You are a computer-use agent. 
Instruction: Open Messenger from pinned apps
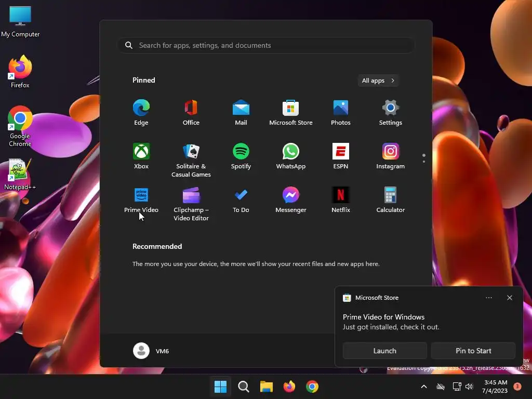291,200
